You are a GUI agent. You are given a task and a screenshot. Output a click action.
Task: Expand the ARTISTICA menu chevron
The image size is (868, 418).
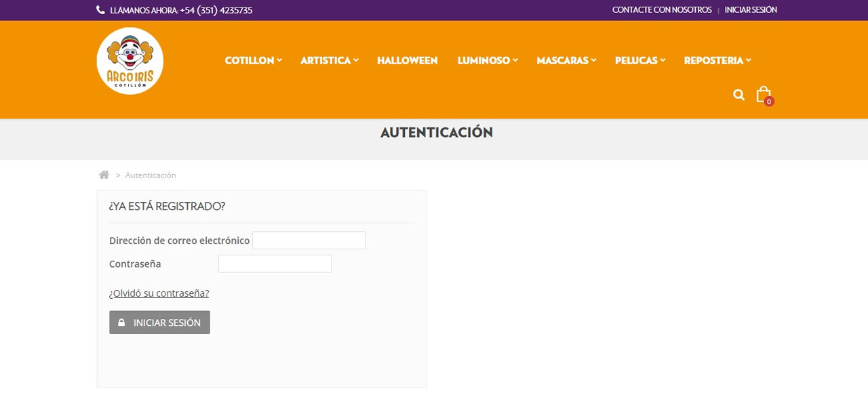(x=356, y=60)
